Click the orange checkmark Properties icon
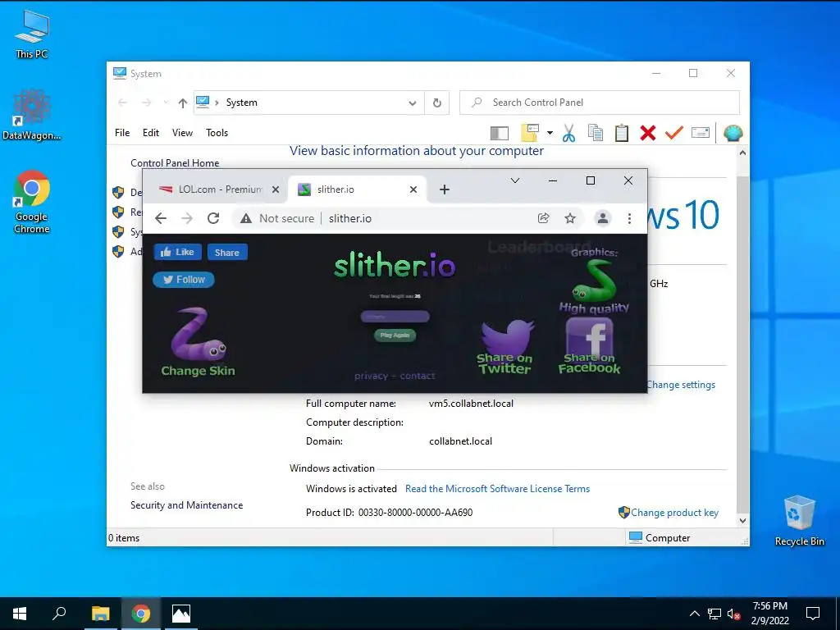This screenshot has height=630, width=840. 674,132
